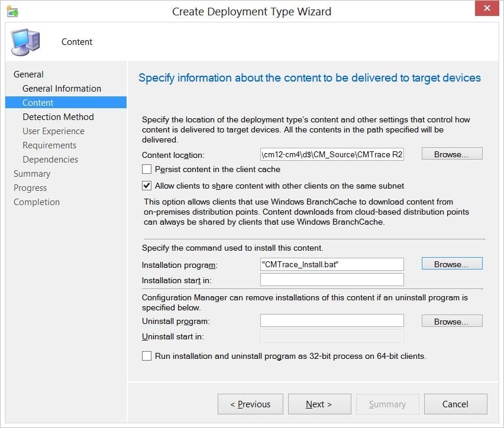Go to the General Information step
Image resolution: width=504 pixels, height=428 pixels.
[60, 88]
